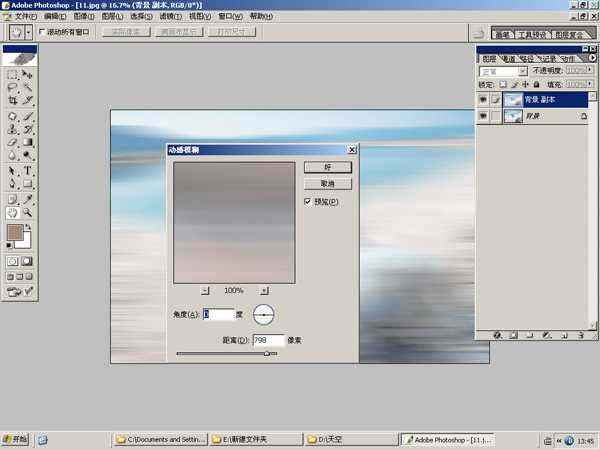600x450 pixels.
Task: Hide the 背景 副本 layer via eye icon
Action: [x=484, y=100]
